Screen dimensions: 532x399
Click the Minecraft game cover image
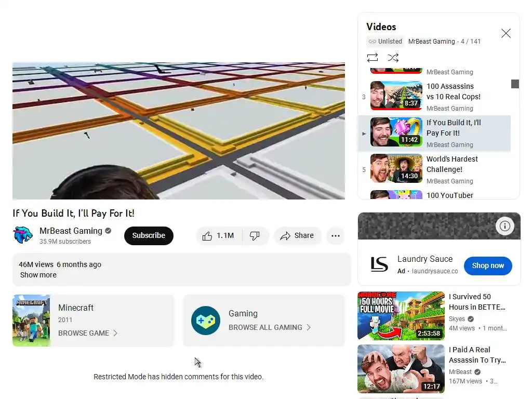click(32, 321)
